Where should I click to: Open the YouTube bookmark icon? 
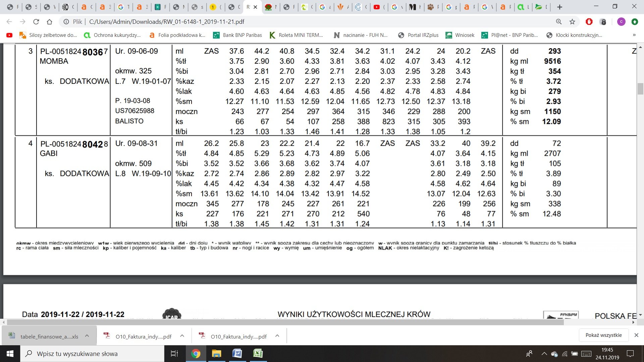(9, 35)
